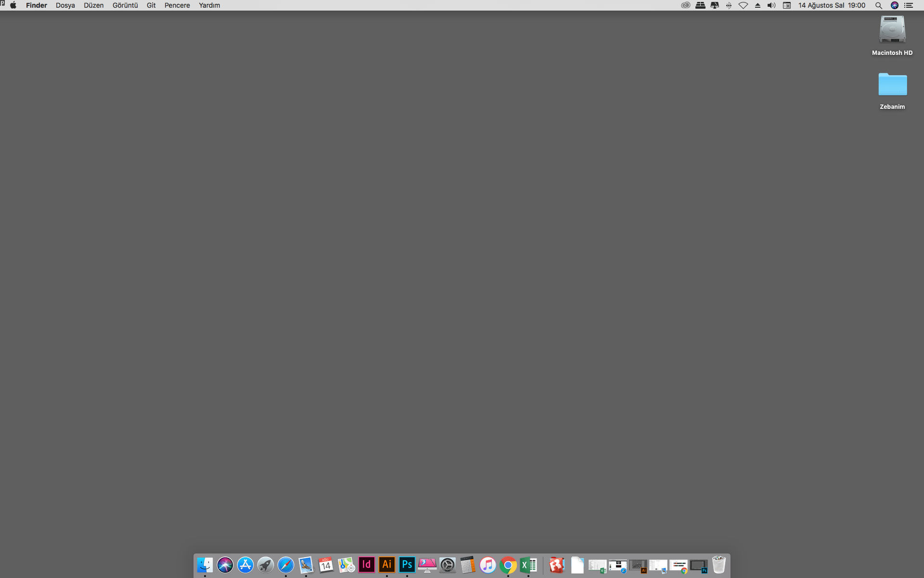Open the Calendar app showing 14
Image resolution: width=924 pixels, height=578 pixels.
tap(326, 565)
